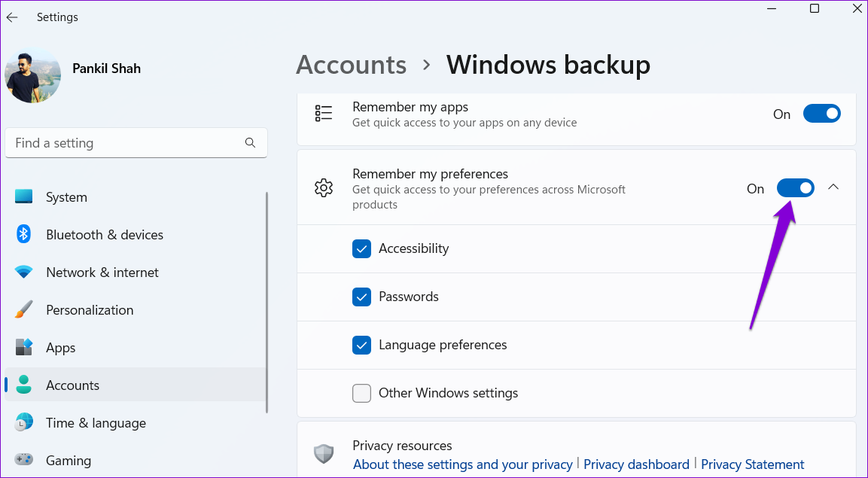Open Time & language settings
The width and height of the screenshot is (868, 478).
pos(96,423)
